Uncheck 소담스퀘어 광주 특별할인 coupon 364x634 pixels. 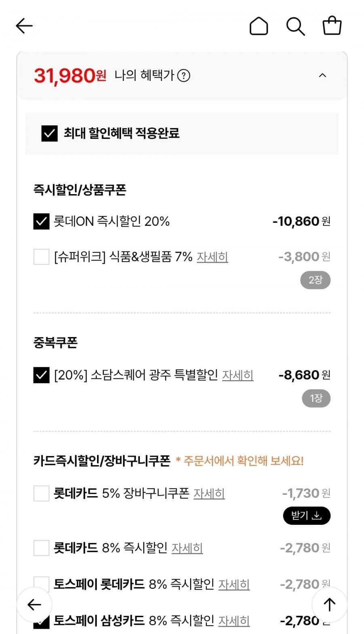[x=41, y=375]
